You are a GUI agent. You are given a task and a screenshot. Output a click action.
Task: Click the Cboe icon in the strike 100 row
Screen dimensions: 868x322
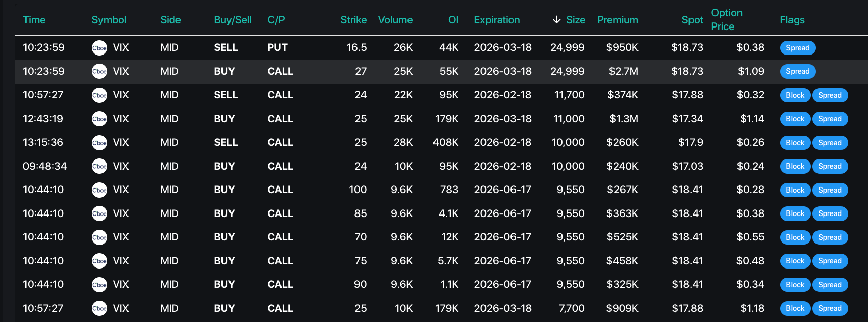click(99, 190)
